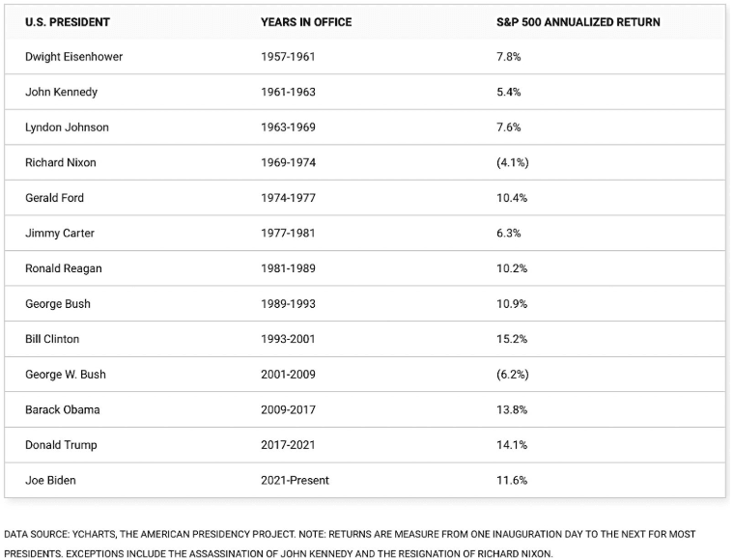Click Bill Clinton's 15.2% return value
The height and width of the screenshot is (560, 733).
point(512,339)
